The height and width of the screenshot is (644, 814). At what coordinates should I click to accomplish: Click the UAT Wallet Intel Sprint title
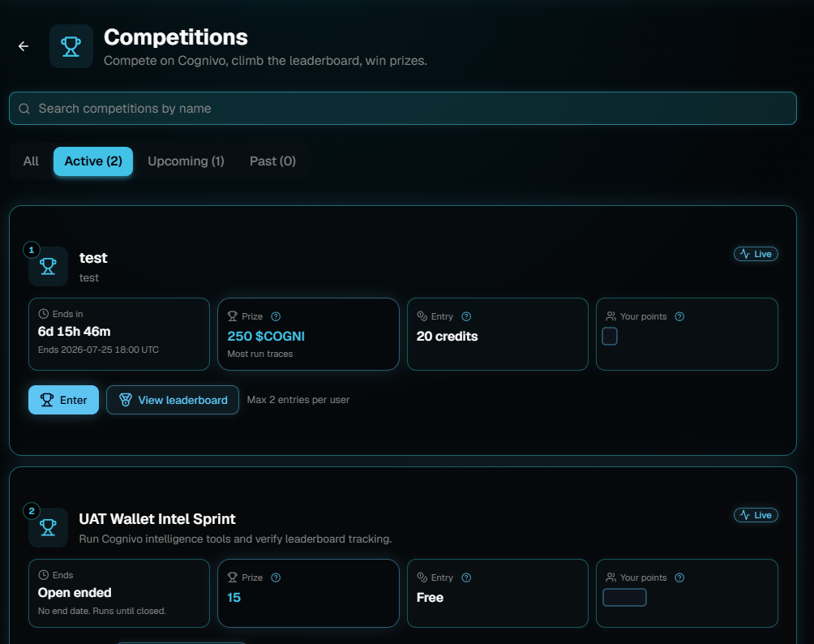point(157,519)
